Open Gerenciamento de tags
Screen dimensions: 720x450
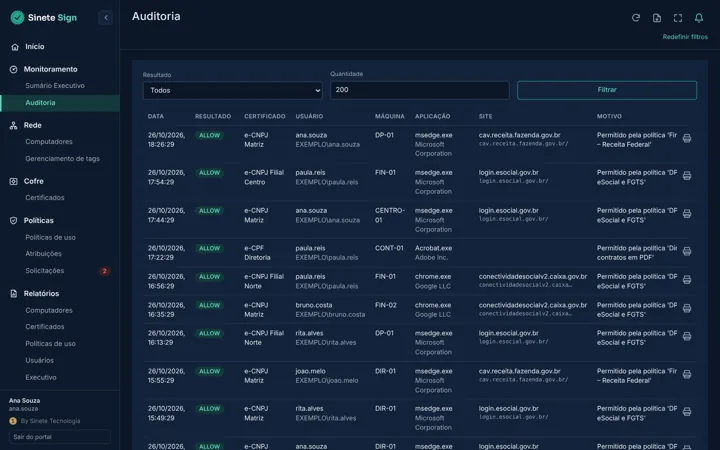[62, 159]
